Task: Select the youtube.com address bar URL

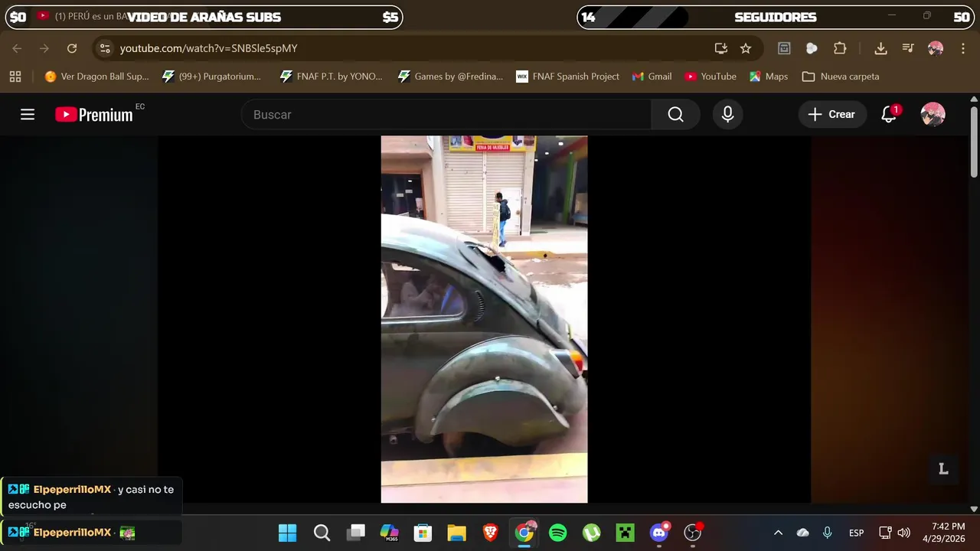Action: (208, 48)
